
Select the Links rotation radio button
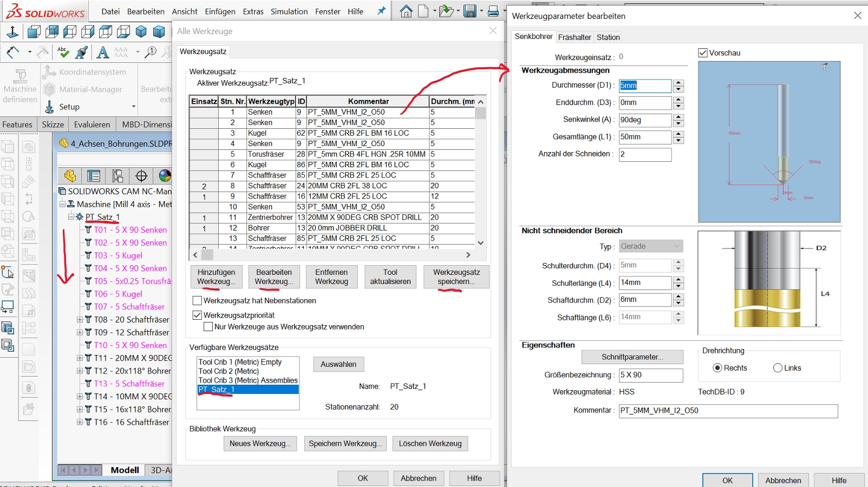pos(778,368)
